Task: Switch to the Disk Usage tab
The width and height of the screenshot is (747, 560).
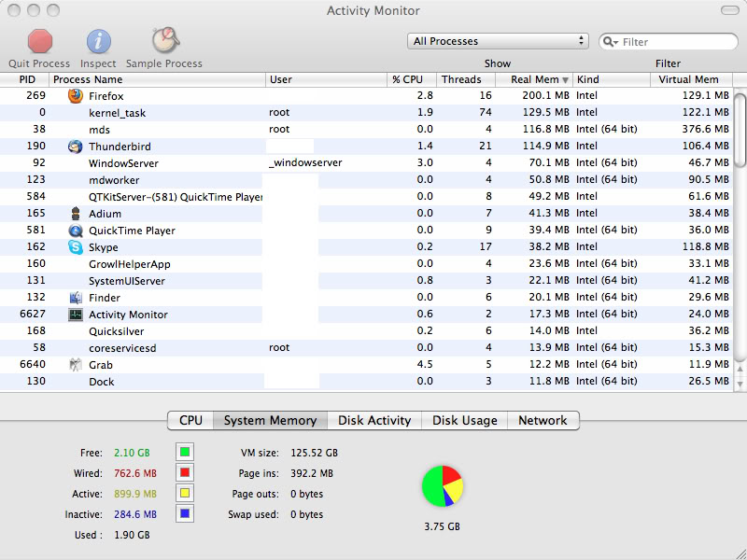Action: 464,421
